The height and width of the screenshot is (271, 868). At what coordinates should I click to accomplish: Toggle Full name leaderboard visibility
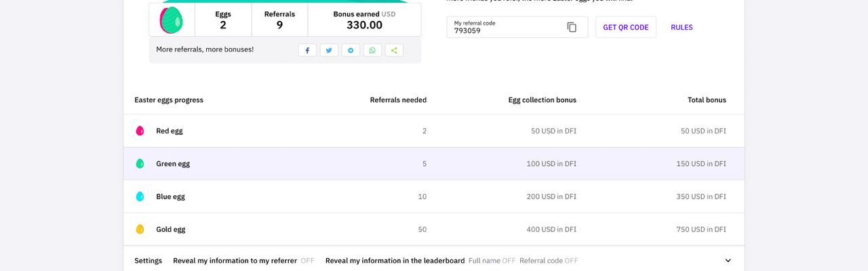point(509,261)
